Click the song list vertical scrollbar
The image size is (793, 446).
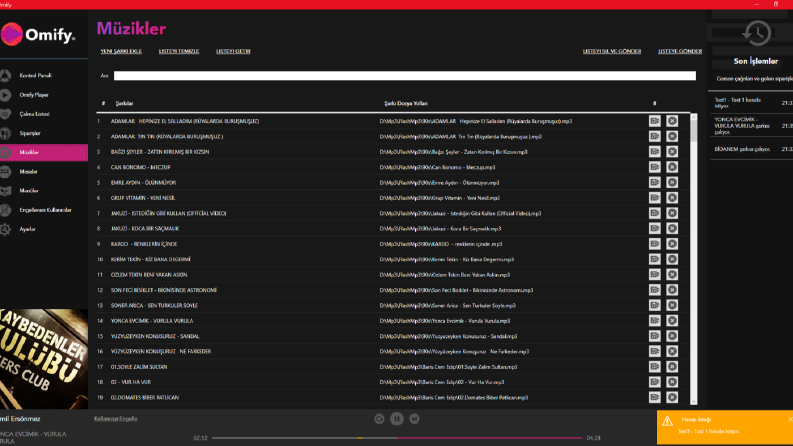(x=693, y=259)
